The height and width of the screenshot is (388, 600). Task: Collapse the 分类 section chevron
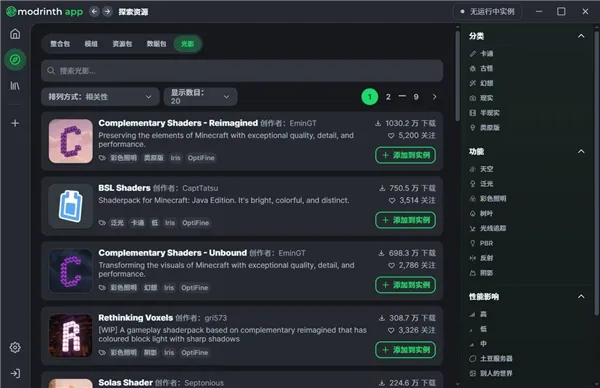[581, 36]
